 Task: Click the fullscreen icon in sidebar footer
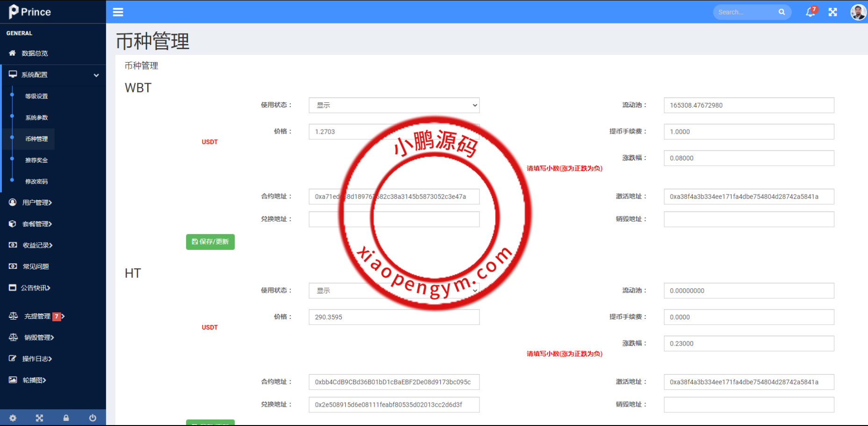point(39,418)
